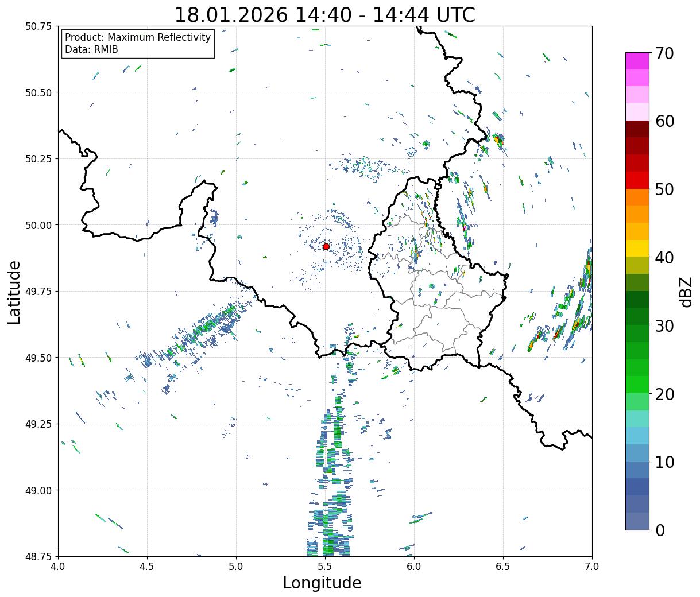Select the 'Data: RMIB' legend line

91,49
